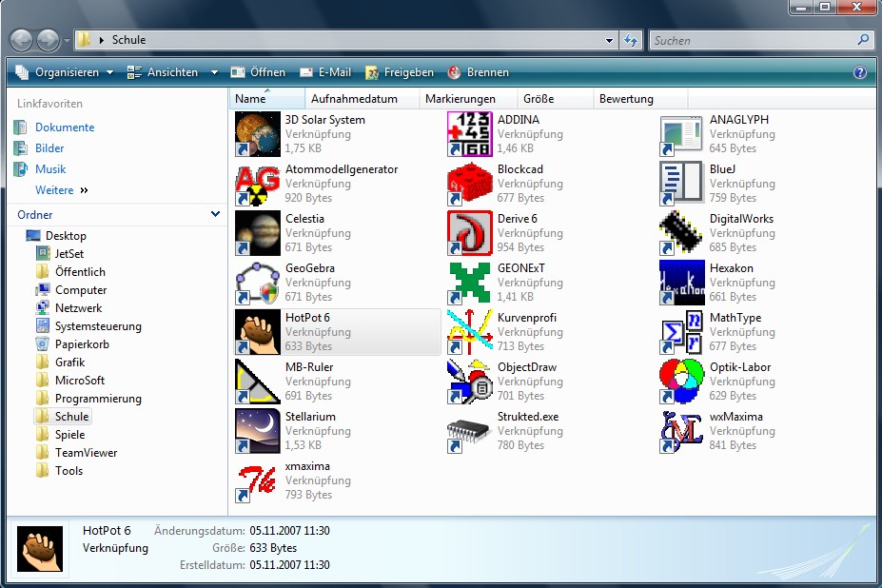Open the recent pages dropdown arrow

[67, 41]
